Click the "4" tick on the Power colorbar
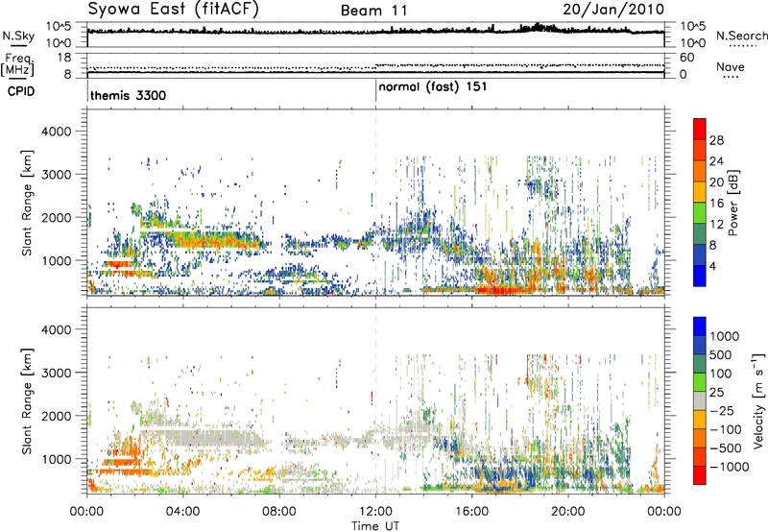This screenshot has width=768, height=532. (x=713, y=267)
